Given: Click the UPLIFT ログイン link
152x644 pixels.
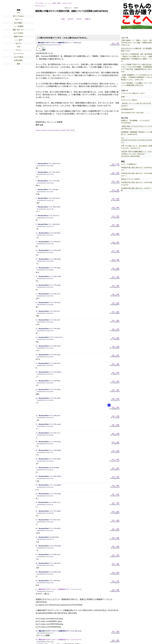Looking at the screenshot, I should 41,6.
